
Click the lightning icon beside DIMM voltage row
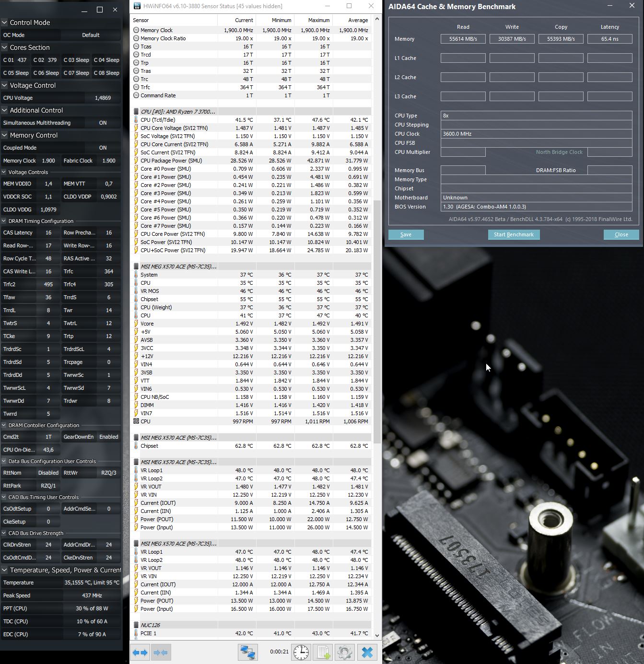[x=136, y=405]
